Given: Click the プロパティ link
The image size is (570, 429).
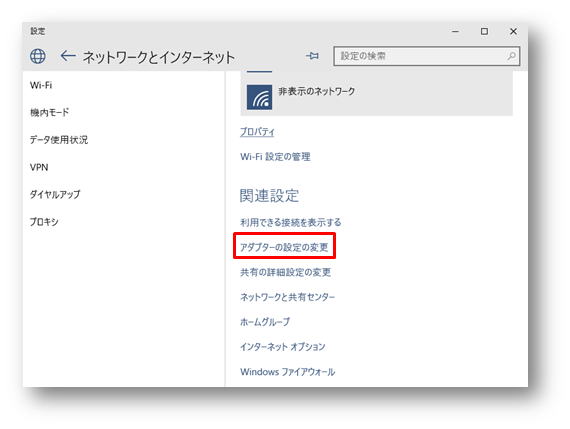Looking at the screenshot, I should coord(257,132).
